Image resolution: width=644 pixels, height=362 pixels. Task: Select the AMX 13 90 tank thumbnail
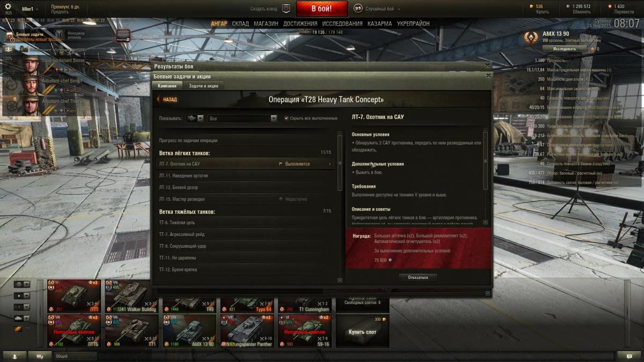coord(189,330)
